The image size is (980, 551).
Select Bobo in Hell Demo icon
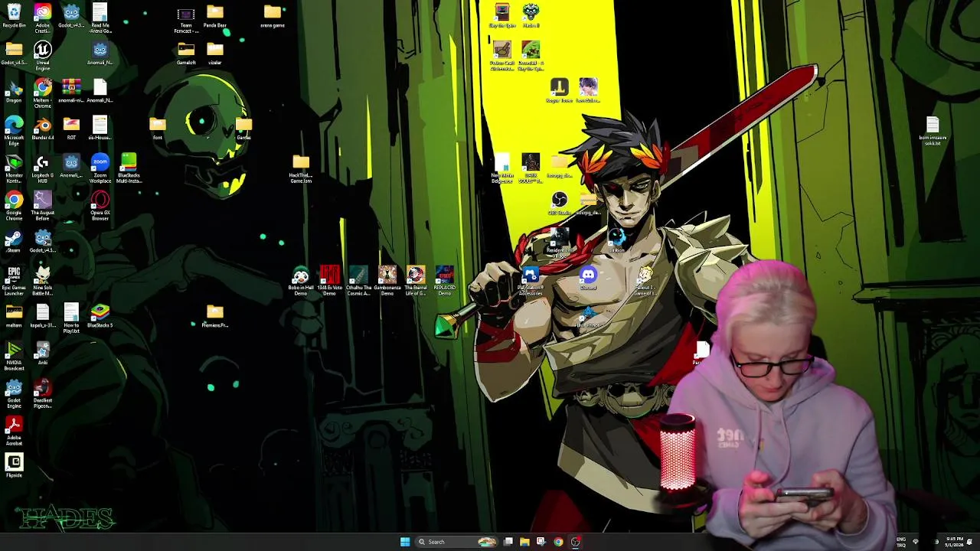coord(301,281)
